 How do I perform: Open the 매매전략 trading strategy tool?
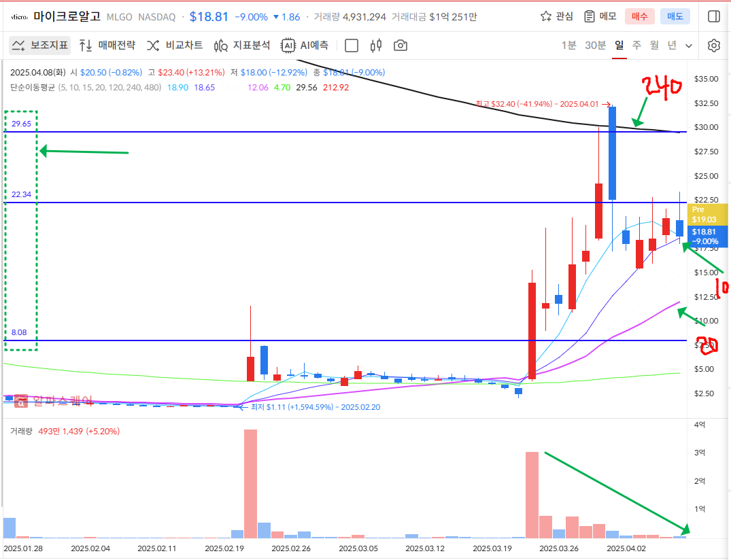(x=107, y=45)
